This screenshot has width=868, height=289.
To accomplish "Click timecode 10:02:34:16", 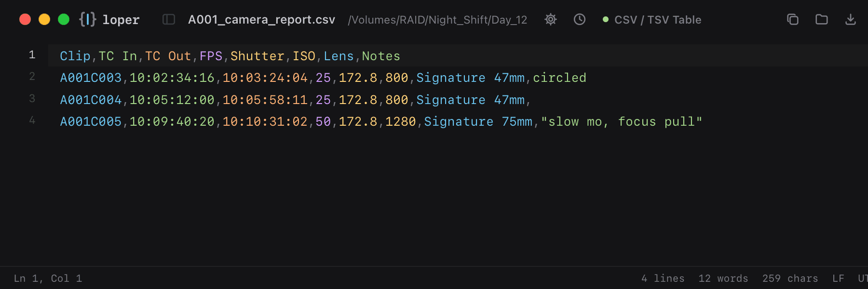I will [x=172, y=78].
